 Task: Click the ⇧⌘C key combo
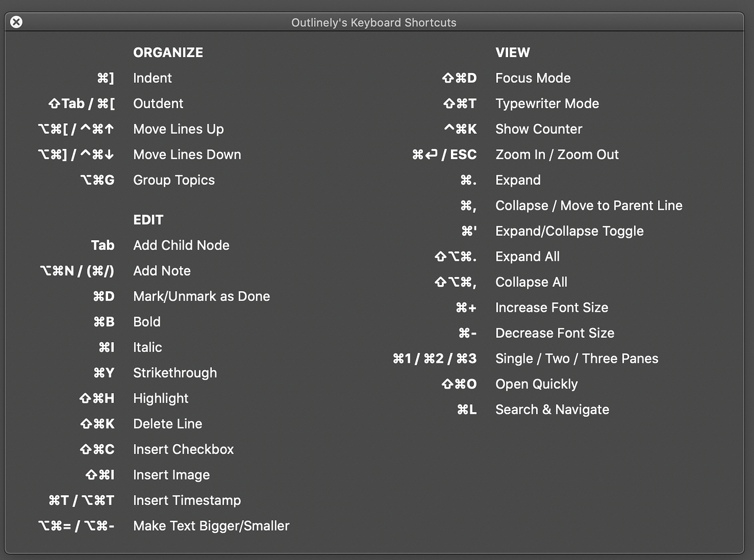[97, 450]
